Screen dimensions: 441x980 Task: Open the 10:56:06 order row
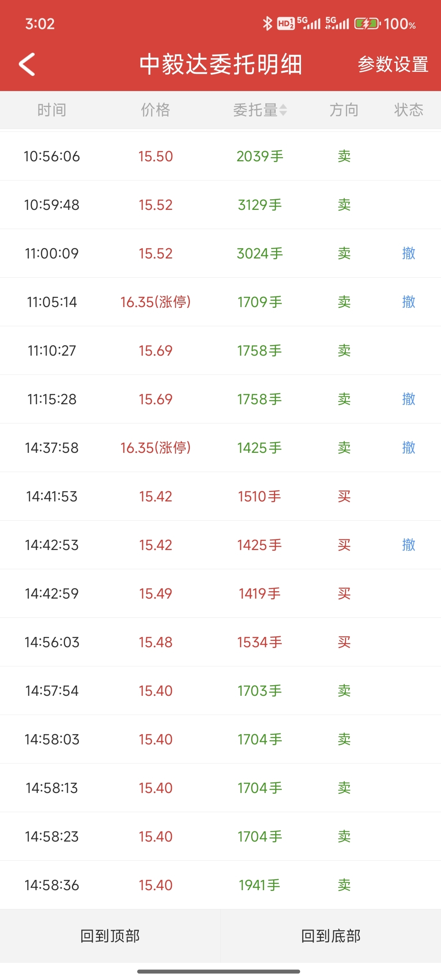click(220, 156)
